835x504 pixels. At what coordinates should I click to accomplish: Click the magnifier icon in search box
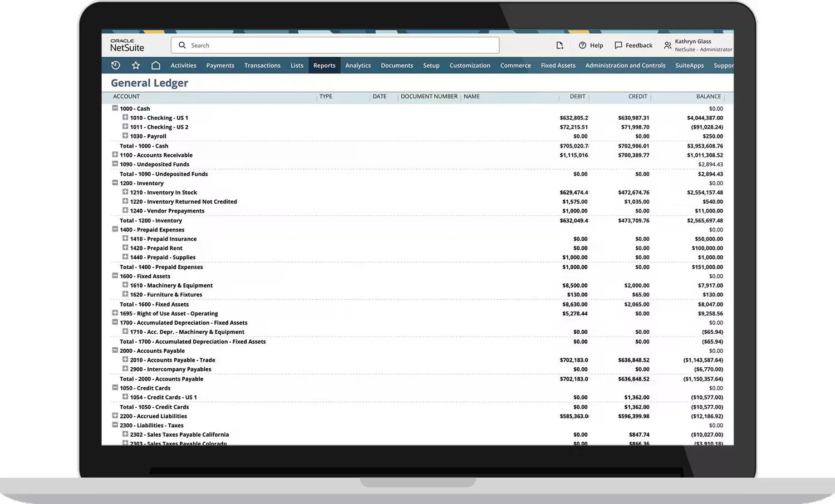pyautogui.click(x=182, y=45)
